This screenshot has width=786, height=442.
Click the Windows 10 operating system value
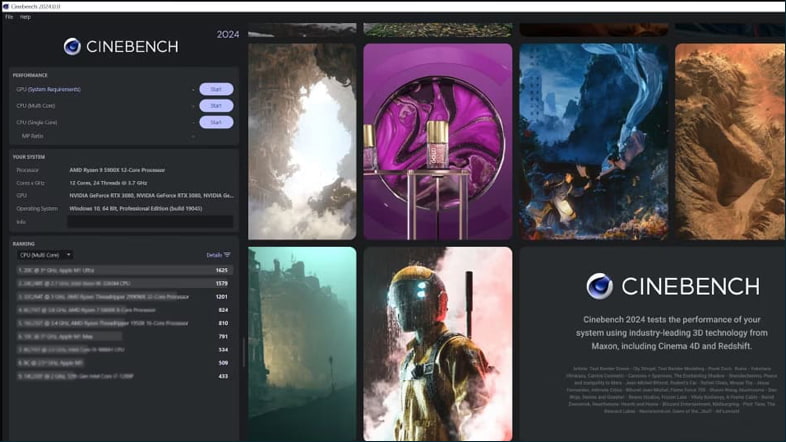tap(136, 208)
